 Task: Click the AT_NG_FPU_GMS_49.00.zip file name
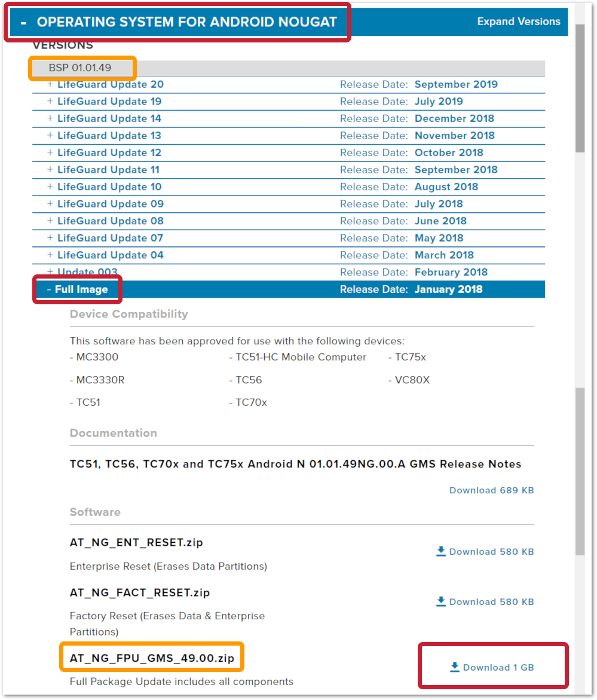(152, 659)
